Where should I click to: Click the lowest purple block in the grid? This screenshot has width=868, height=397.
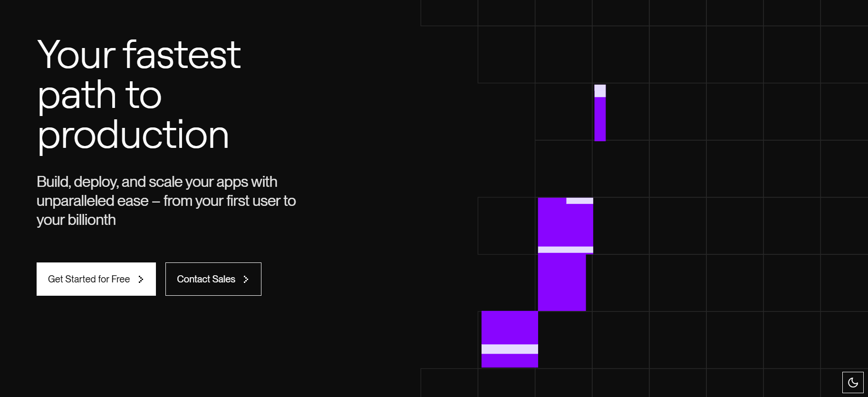(510, 339)
